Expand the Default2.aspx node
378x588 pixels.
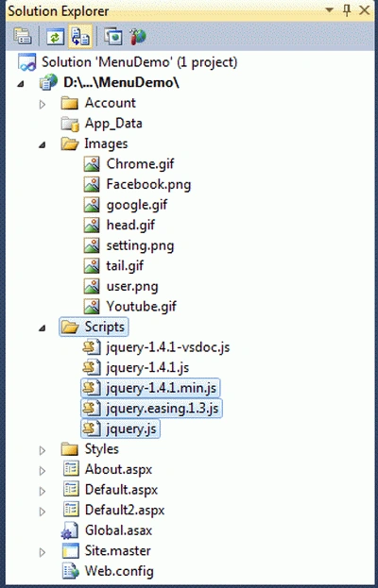coord(43,512)
